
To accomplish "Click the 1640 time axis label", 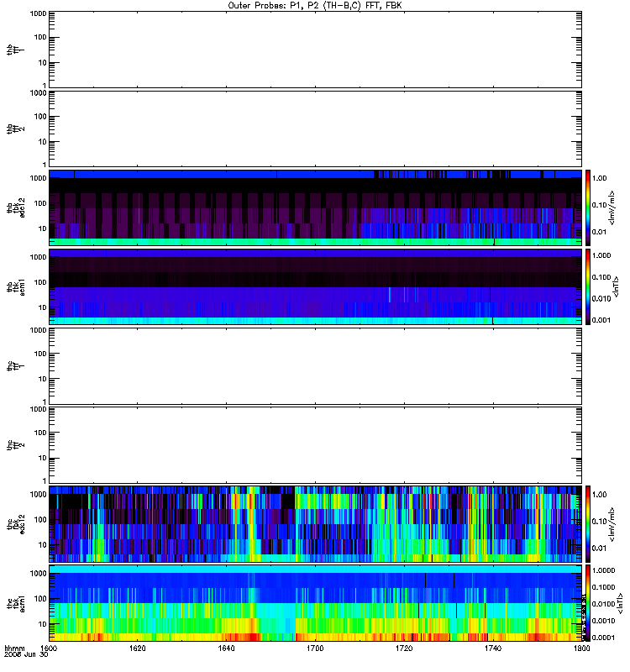I will pyautogui.click(x=226, y=648).
